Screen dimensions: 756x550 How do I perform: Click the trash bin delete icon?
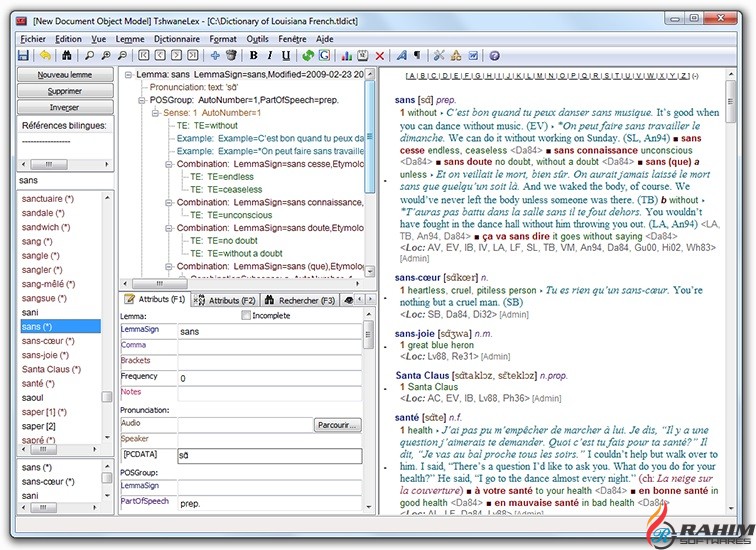[x=231, y=55]
